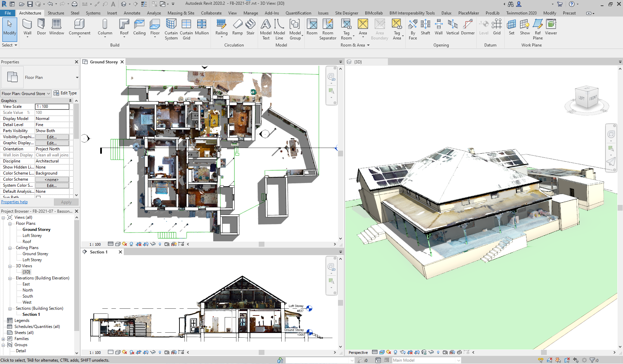The width and height of the screenshot is (623, 364).
Task: Collapse the Elevations (Building Elevation) tree node
Action: coord(10,278)
